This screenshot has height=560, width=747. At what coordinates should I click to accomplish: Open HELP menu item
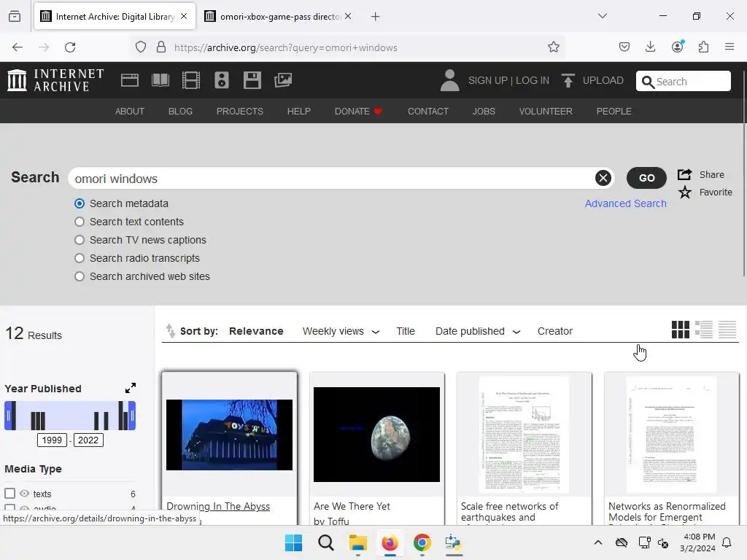298,111
